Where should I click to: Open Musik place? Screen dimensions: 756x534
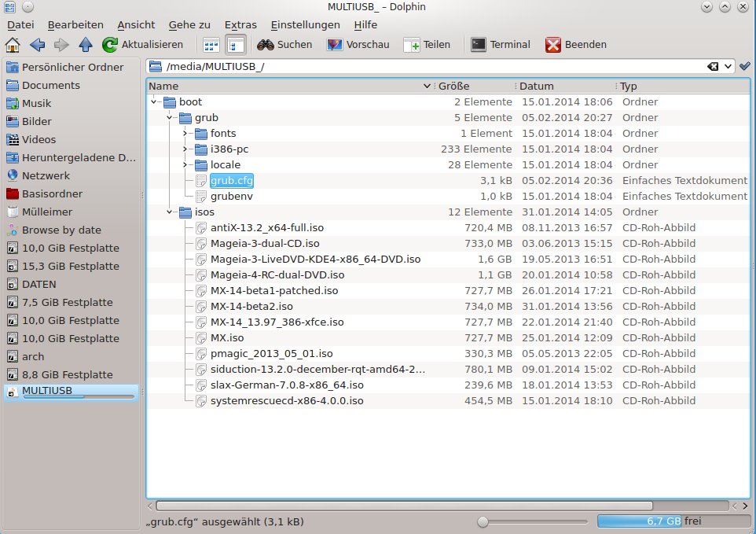(x=72, y=103)
